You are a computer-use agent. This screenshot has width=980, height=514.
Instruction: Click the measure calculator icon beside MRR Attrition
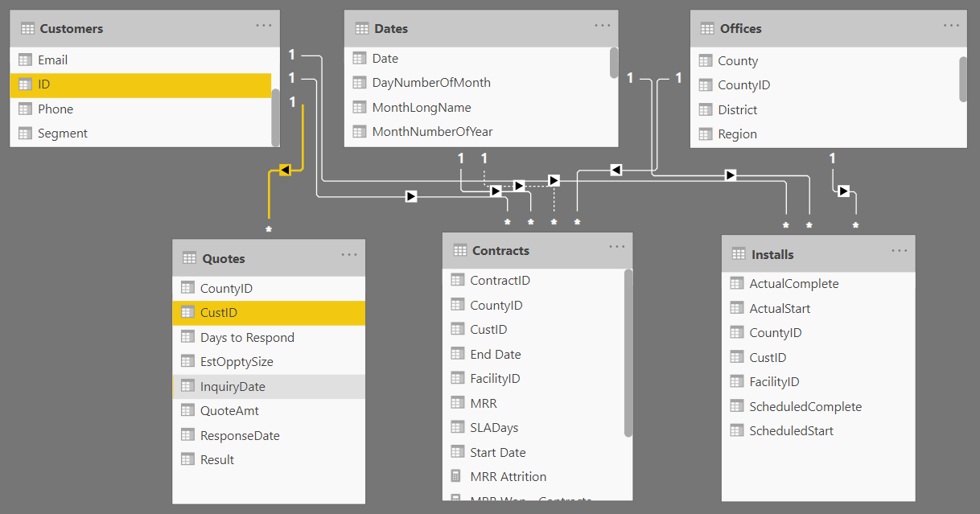coord(457,476)
